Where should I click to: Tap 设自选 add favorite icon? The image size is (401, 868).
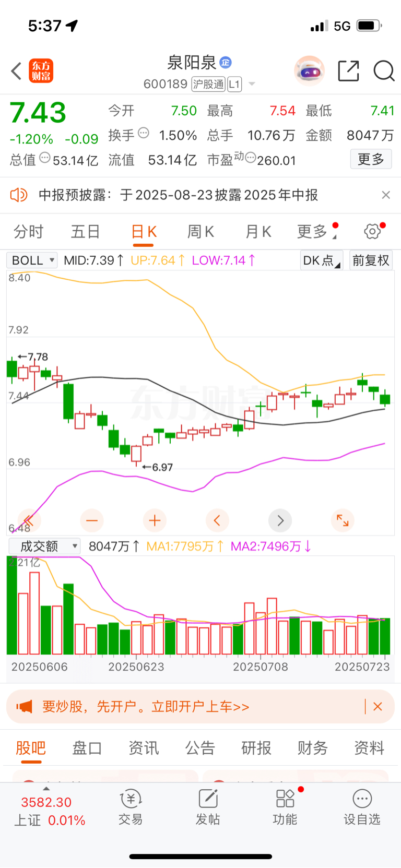(362, 806)
